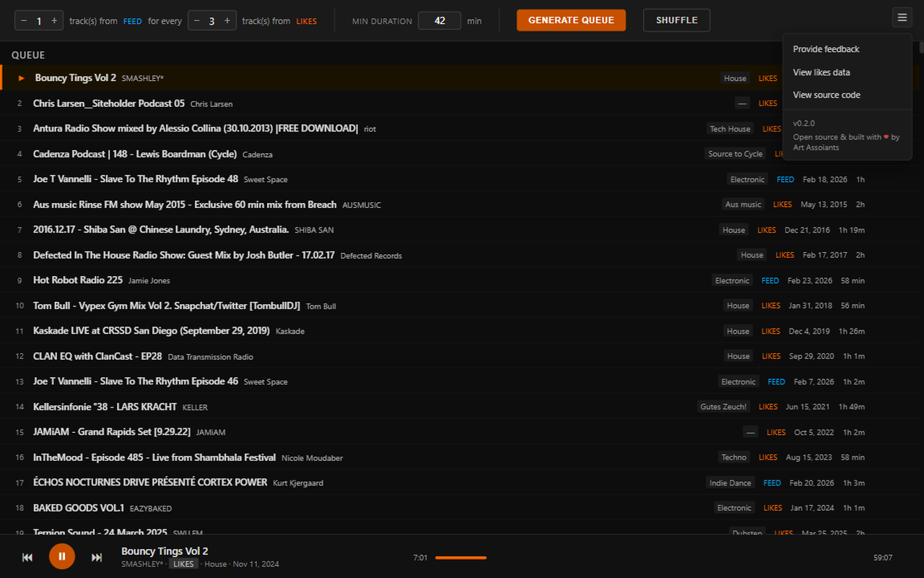Click duration 1h 19m on Shiba San row
This screenshot has height=578, width=924.
[852, 230]
